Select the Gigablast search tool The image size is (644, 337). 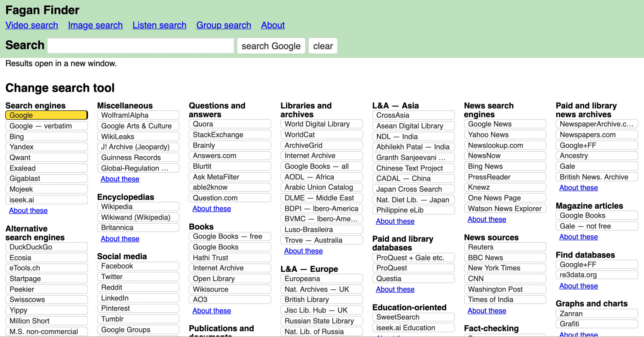coord(47,179)
